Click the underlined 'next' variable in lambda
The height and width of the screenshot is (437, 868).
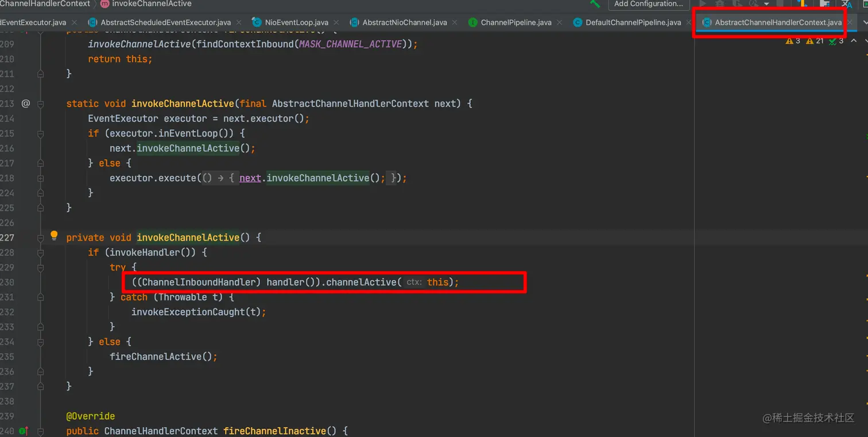click(250, 178)
